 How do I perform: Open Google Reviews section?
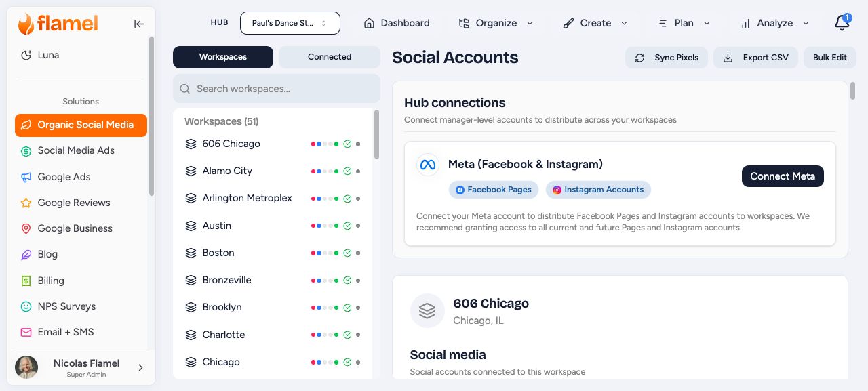coord(81,203)
